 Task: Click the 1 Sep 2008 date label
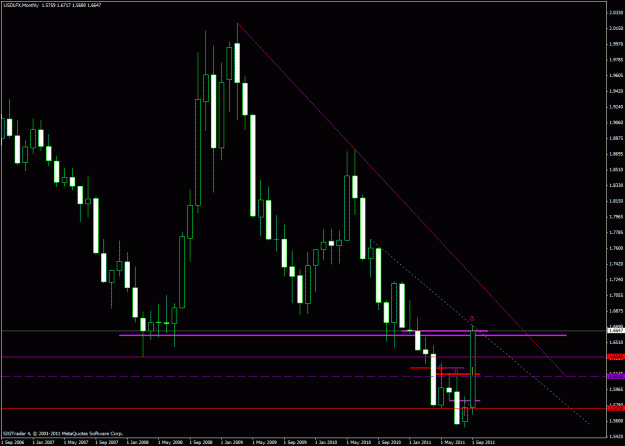pyautogui.click(x=199, y=442)
